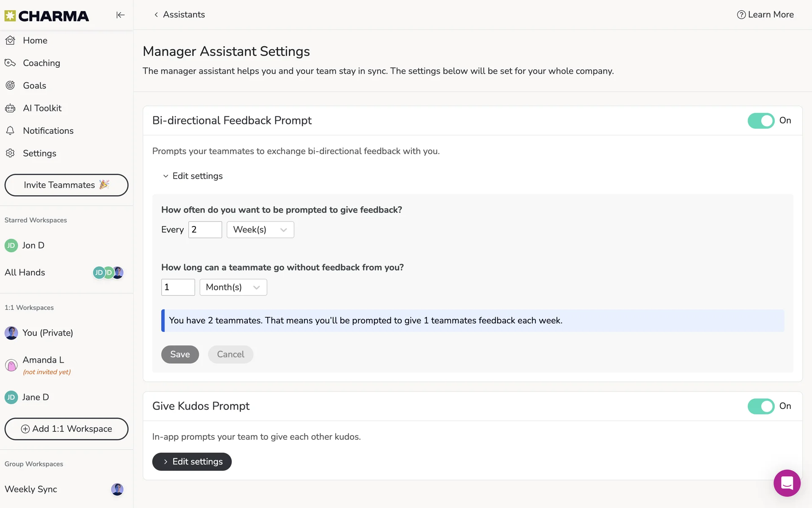Open the Month(s) duration dropdown
Viewport: 812px width, 508px height.
pos(233,287)
